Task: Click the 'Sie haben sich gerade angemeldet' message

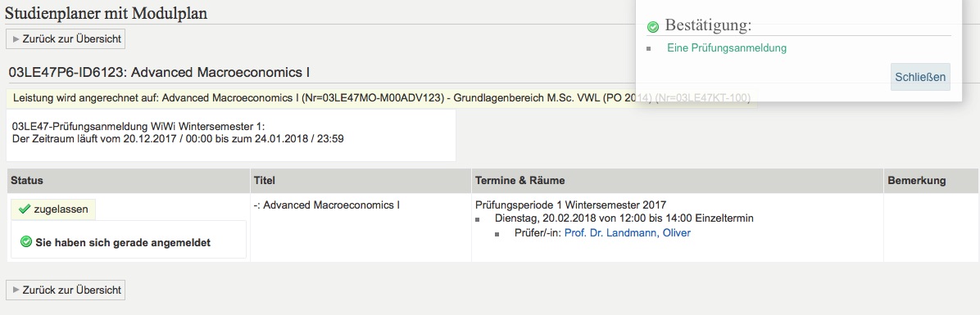Action: 123,243
